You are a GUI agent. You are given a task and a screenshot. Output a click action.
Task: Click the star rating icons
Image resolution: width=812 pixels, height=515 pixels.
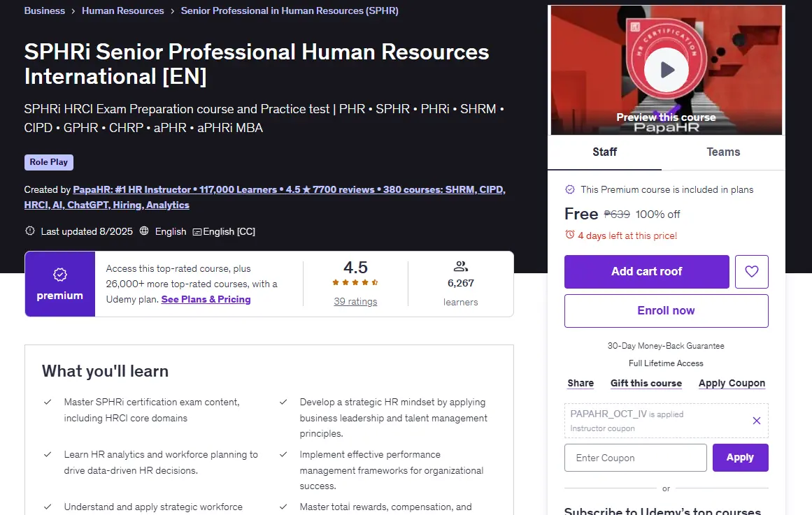click(355, 282)
